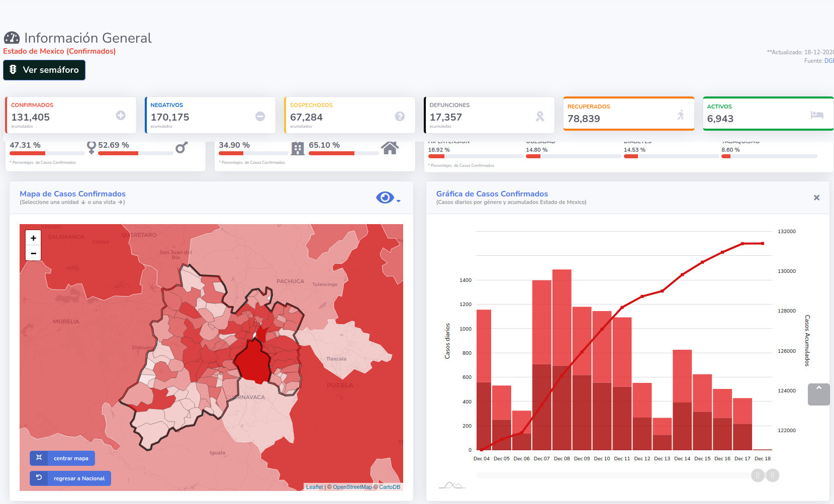This screenshot has width=834, height=504.
Task: Click the walking person icon in Recuperados card
Action: 681,115
